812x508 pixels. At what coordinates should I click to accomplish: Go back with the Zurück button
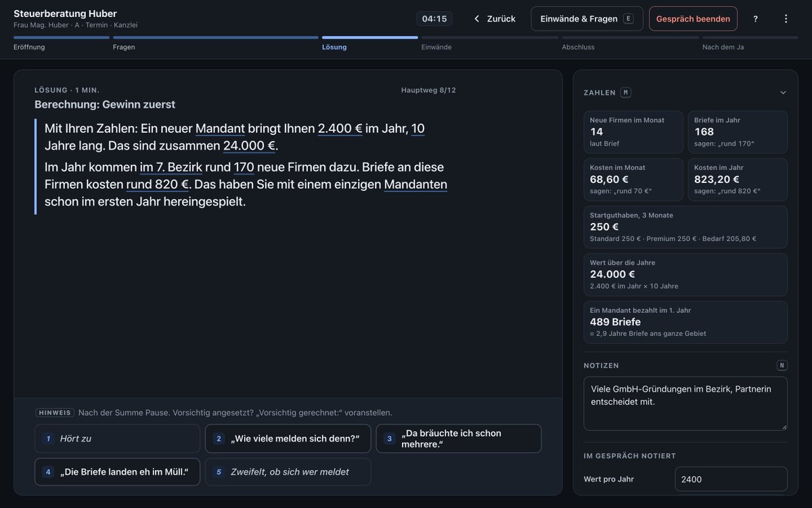click(x=494, y=19)
